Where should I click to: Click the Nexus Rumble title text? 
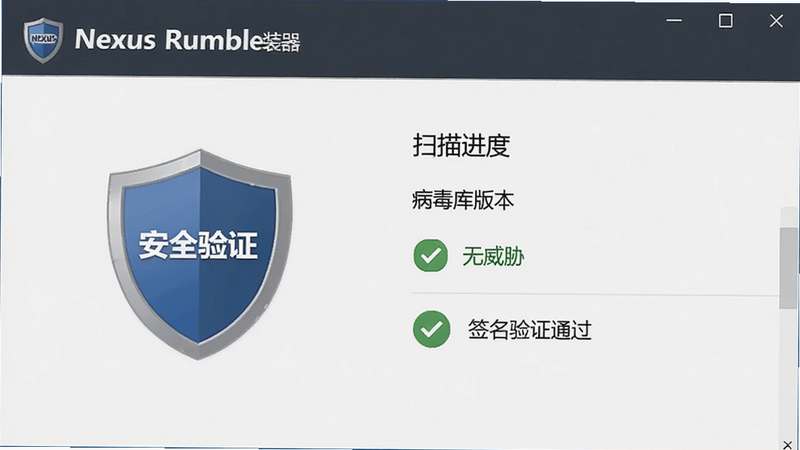187,40
